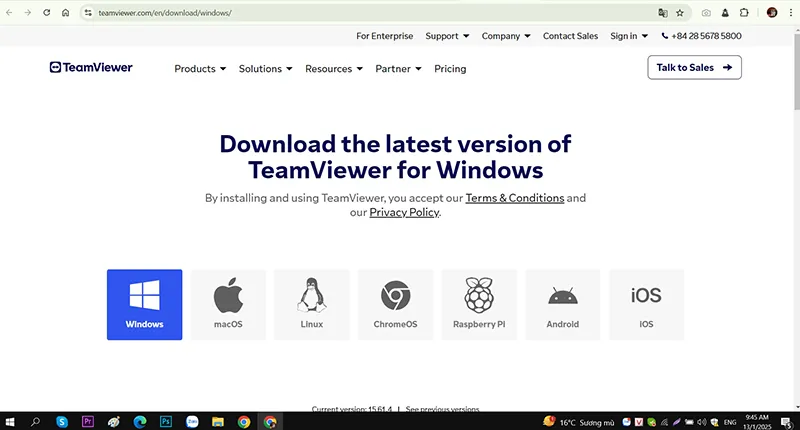Click the 16°C weather widget
800x430 pixels.
[x=579, y=422]
